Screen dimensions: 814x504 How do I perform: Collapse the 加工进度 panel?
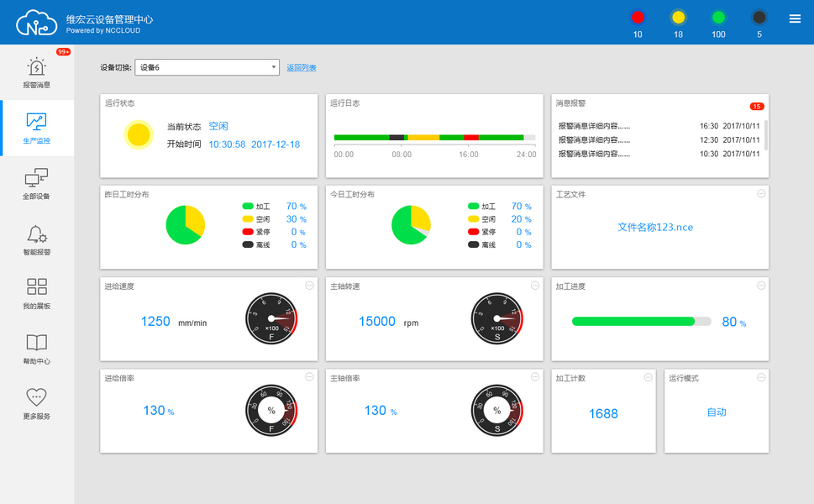[x=761, y=286]
